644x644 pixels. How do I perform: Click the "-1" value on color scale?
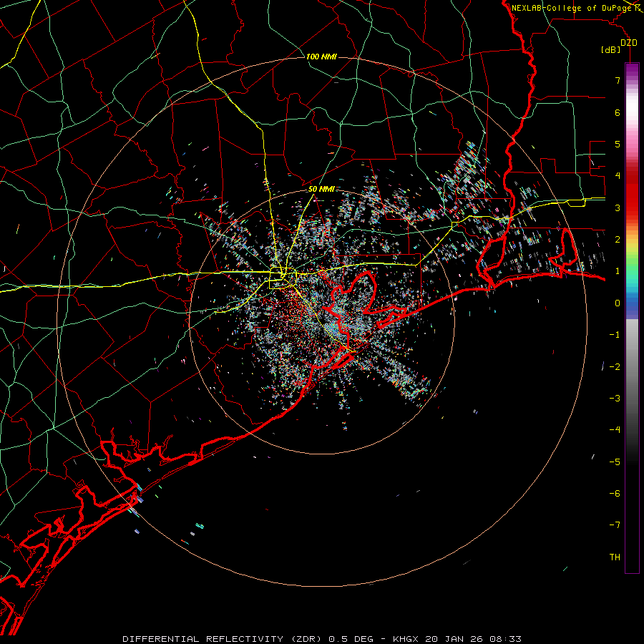tap(615, 335)
